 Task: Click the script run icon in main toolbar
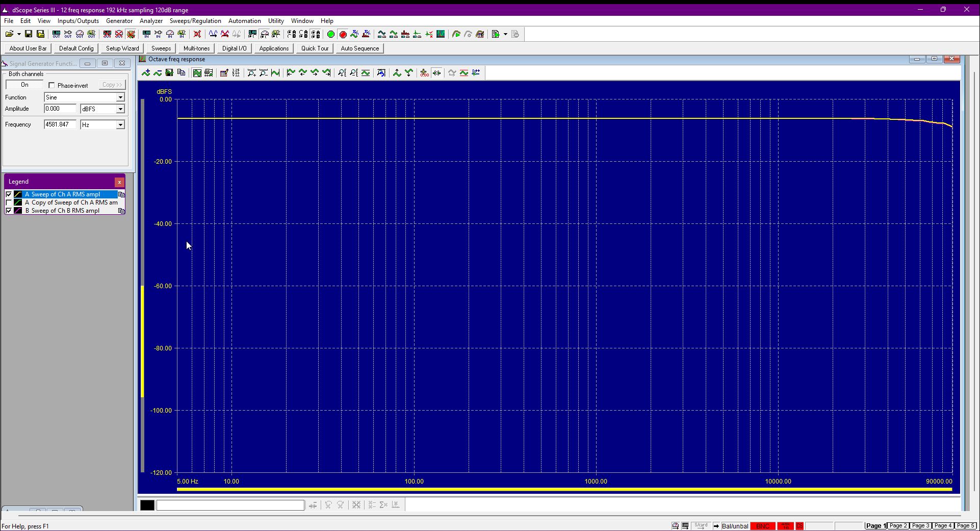[x=495, y=34]
